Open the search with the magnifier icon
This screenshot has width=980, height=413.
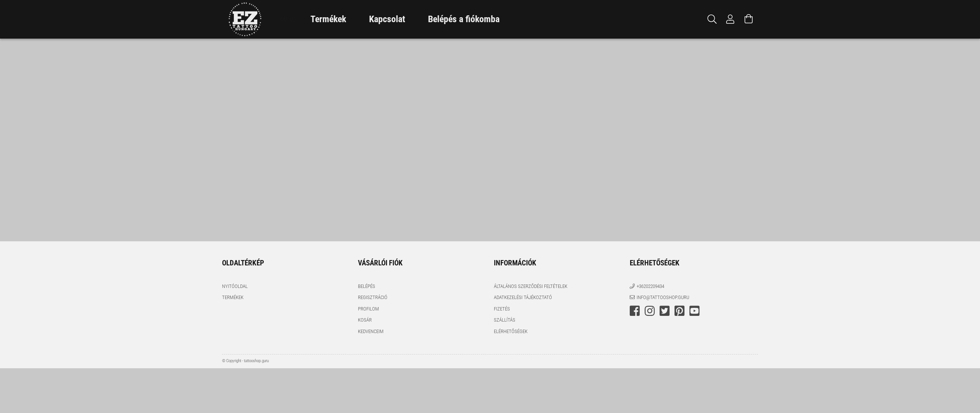click(x=712, y=19)
